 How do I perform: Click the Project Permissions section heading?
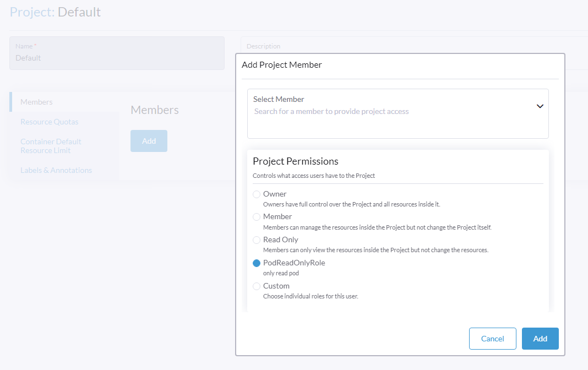click(x=295, y=161)
